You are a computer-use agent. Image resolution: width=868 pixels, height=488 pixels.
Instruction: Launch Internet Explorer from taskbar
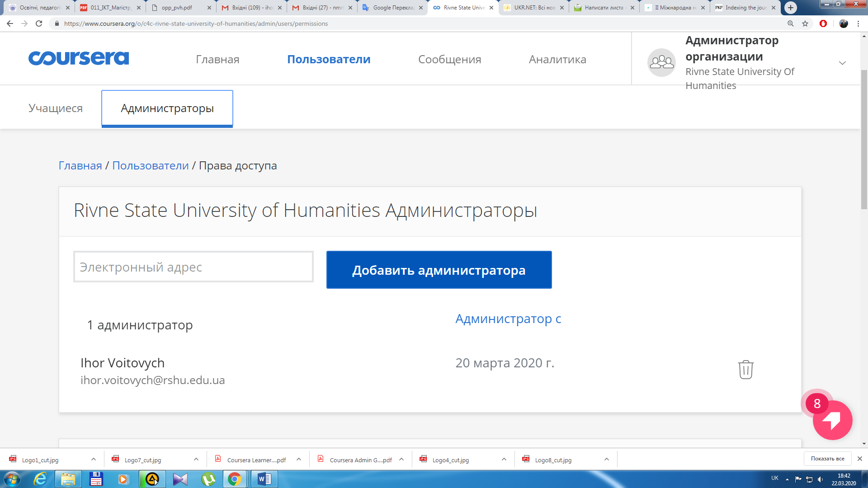point(41,479)
